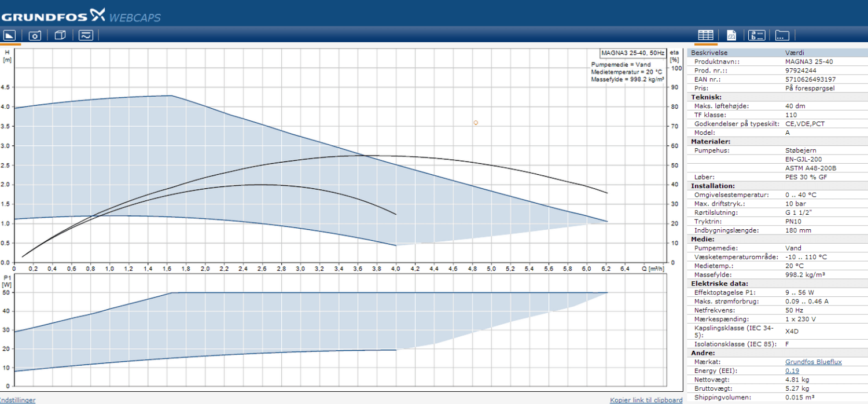Click the Elektriske data section header

[719, 284]
